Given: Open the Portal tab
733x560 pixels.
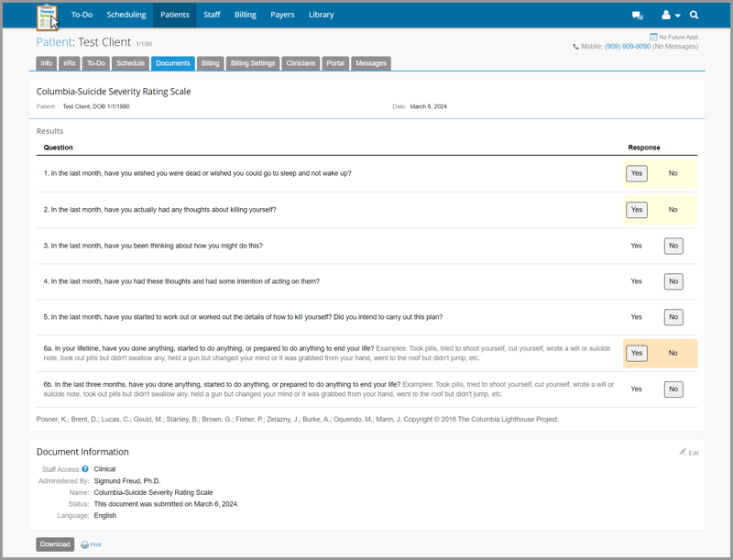Looking at the screenshot, I should 335,63.
